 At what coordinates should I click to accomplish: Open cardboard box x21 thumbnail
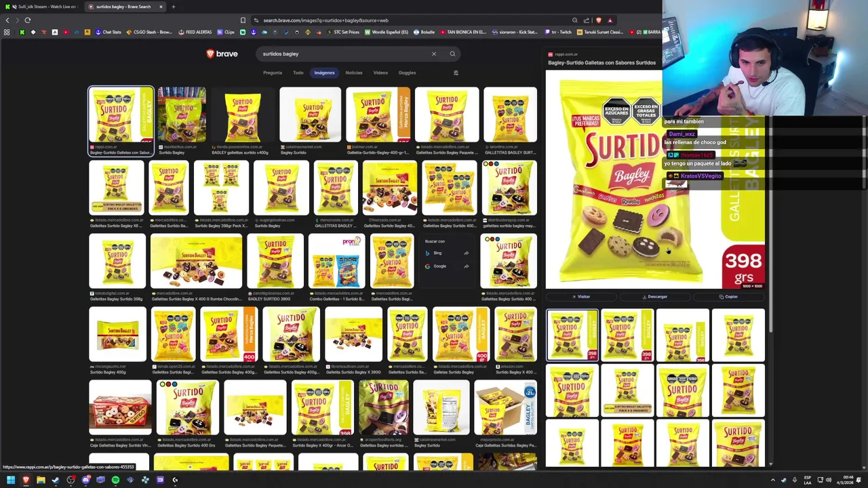(x=505, y=407)
